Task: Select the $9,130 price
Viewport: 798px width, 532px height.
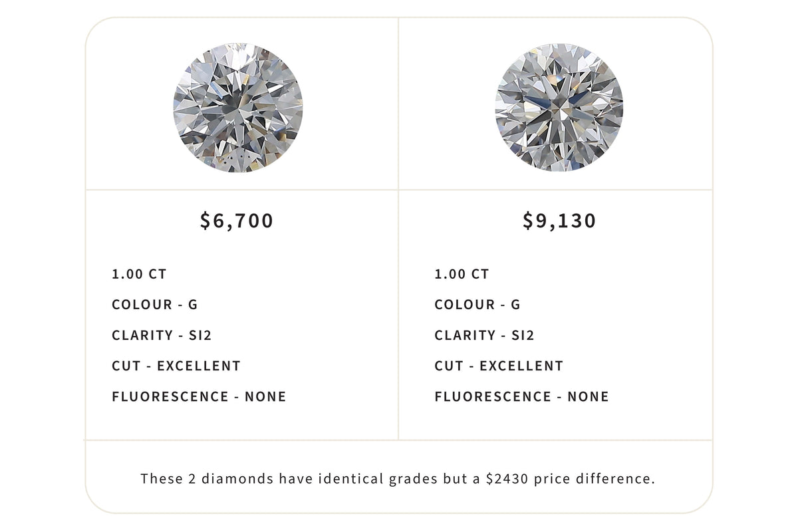Action: click(x=559, y=221)
